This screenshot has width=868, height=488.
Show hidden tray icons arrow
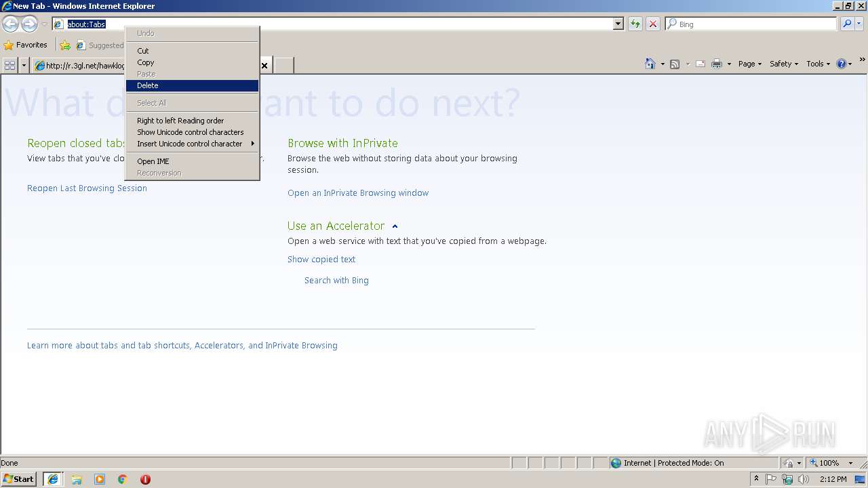(756, 479)
